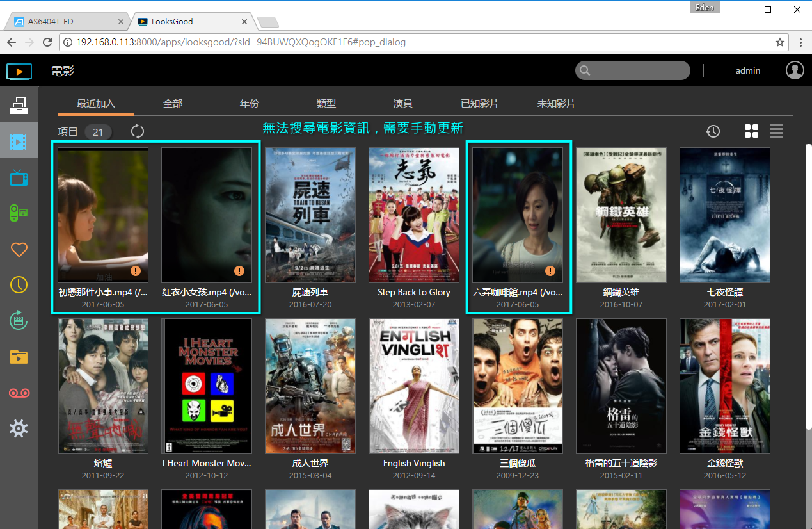
Task: Close the LooksGood browser tab
Action: 246,22
